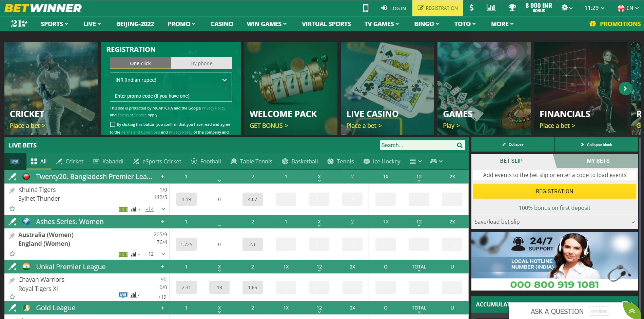644x319 pixels.
Task: Click the 21 anniversary logo icon
Action: [19, 23]
